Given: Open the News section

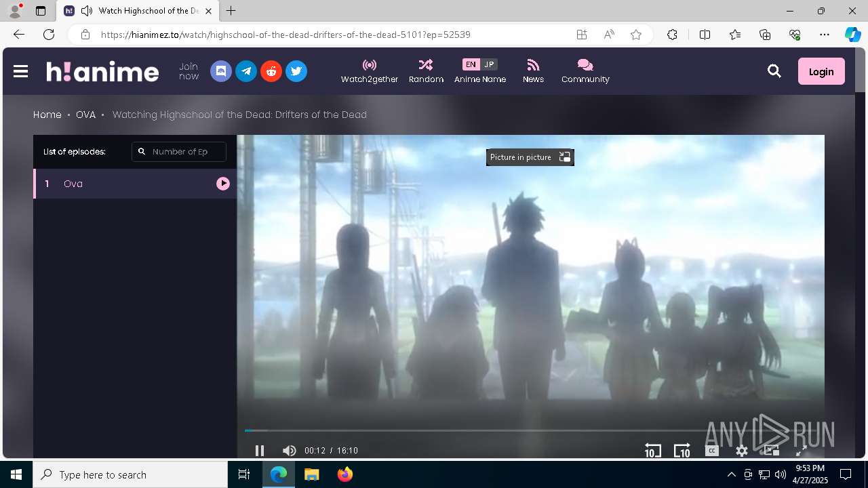Looking at the screenshot, I should click(x=533, y=71).
